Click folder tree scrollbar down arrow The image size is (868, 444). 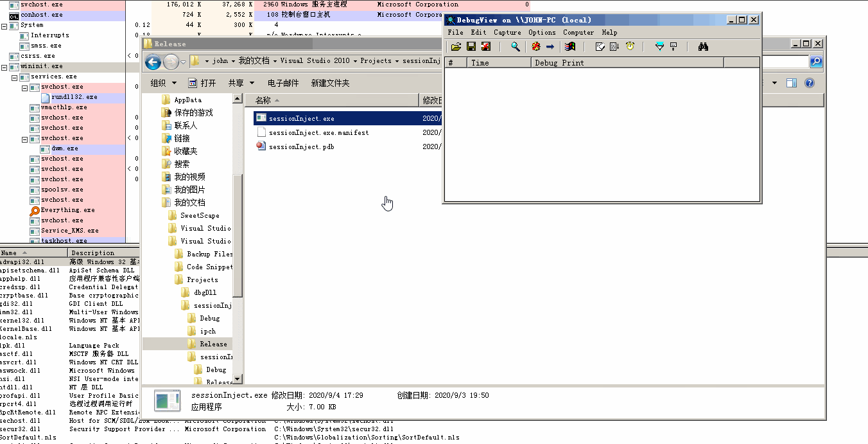coord(238,379)
